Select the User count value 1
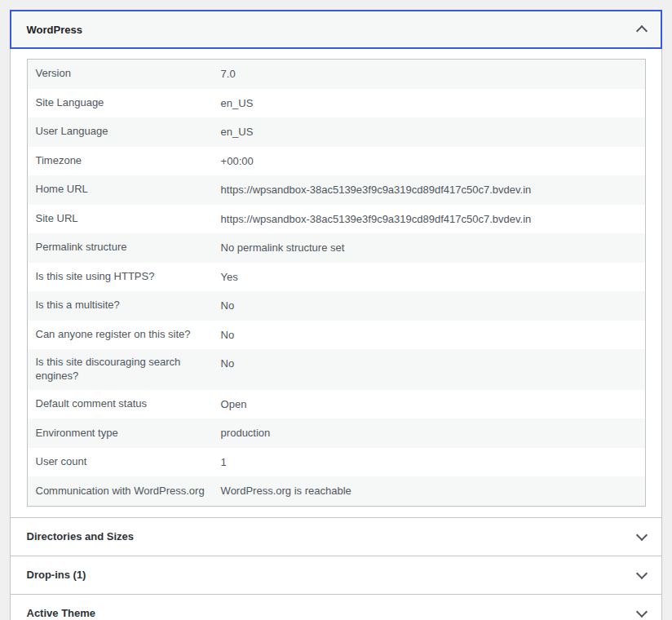672x620 pixels. pos(223,463)
